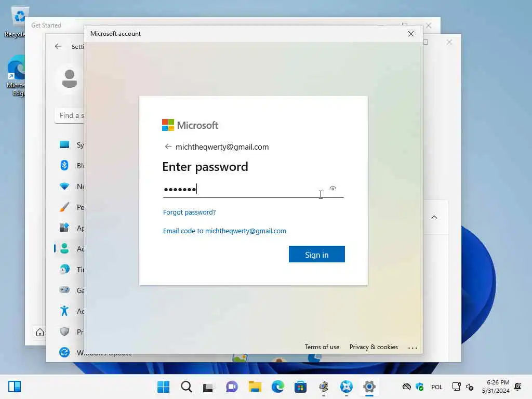Select Accounts person icon in Settings sidebar
Viewport: 532px width, 399px height.
pyautogui.click(x=64, y=248)
